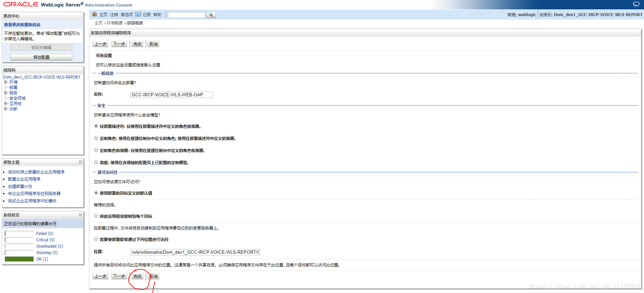Click the 位置 path input field
The height and width of the screenshot is (293, 644).
[x=195, y=252]
